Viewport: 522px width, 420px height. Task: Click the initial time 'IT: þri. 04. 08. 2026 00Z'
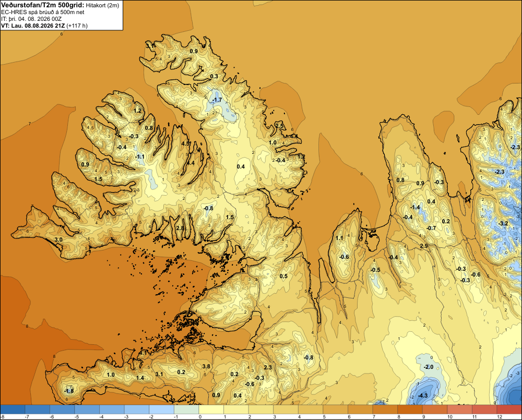tap(31, 19)
